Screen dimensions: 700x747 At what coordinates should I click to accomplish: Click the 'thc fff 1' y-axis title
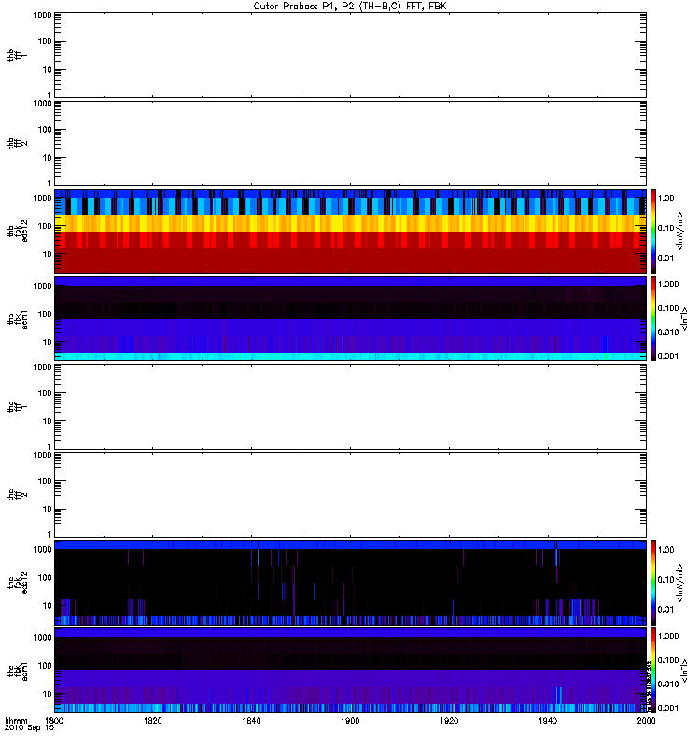coord(18,407)
